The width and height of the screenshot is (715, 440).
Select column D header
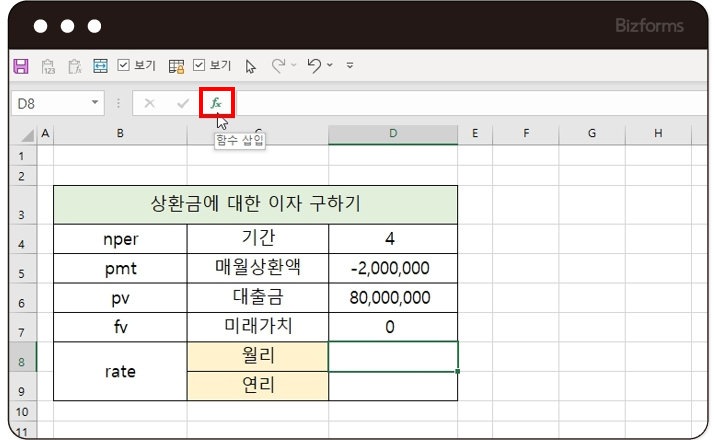click(393, 133)
